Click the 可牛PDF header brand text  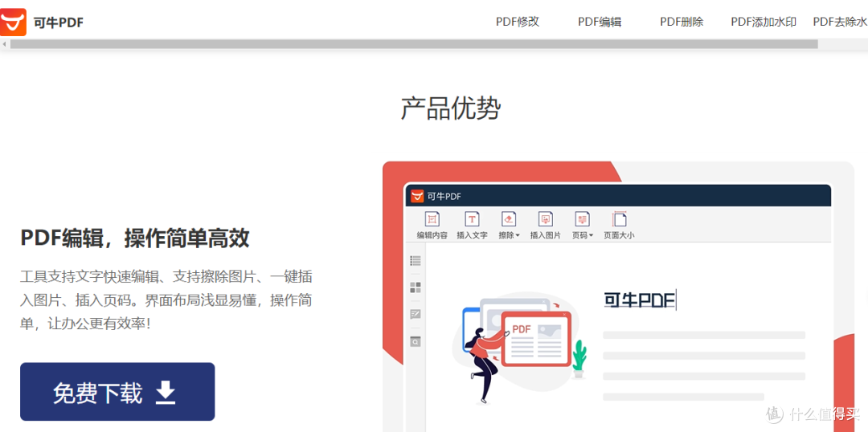(x=59, y=22)
